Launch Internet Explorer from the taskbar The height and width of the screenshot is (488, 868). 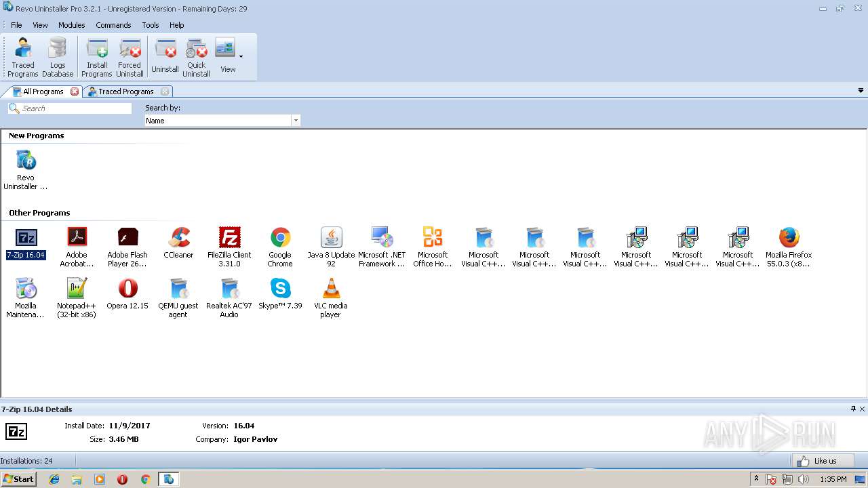54,479
